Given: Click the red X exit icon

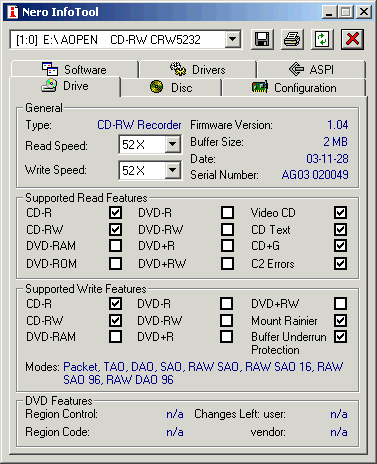Looking at the screenshot, I should pyautogui.click(x=352, y=39).
